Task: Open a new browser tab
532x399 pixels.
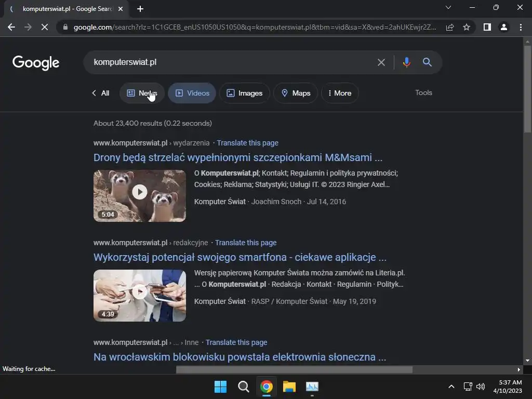Action: coord(140,9)
